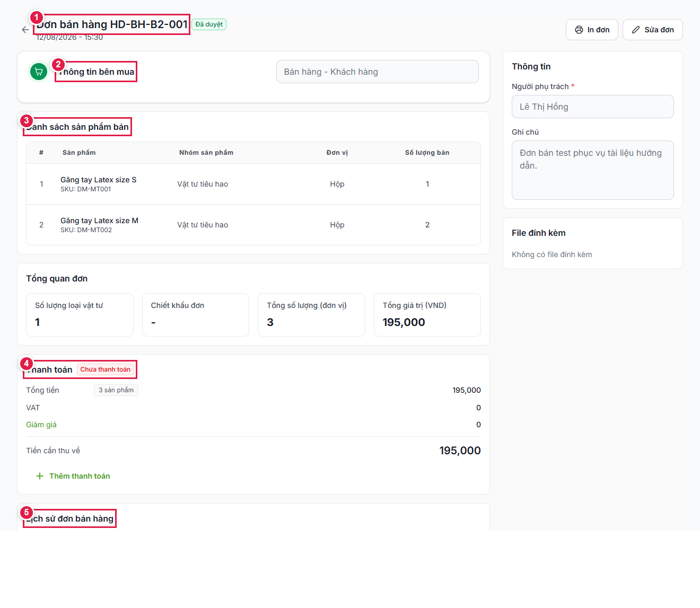The width and height of the screenshot is (700, 608).
Task: Click the VAT label
Action: coord(33,408)
